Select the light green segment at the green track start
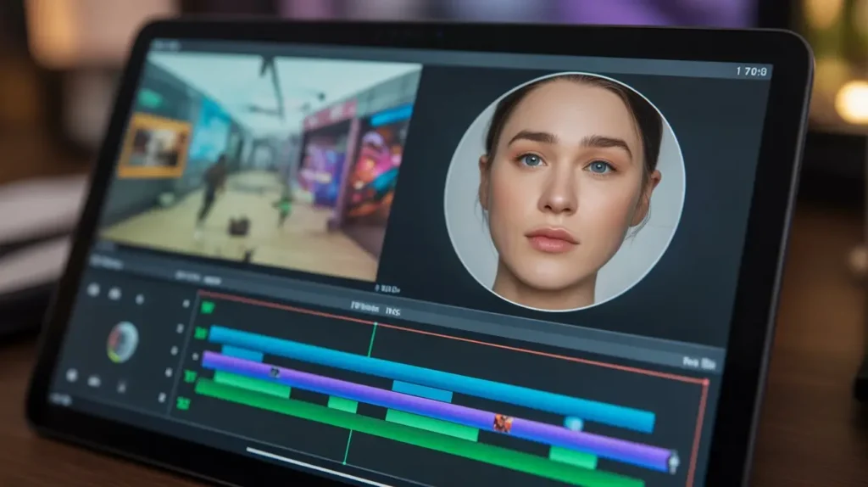This screenshot has height=487, width=868. click(252, 384)
